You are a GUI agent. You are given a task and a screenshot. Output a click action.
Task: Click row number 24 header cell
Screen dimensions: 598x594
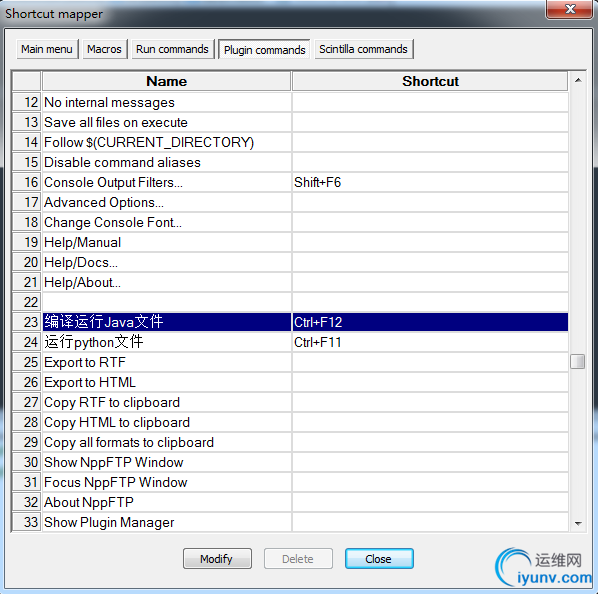tap(27, 342)
